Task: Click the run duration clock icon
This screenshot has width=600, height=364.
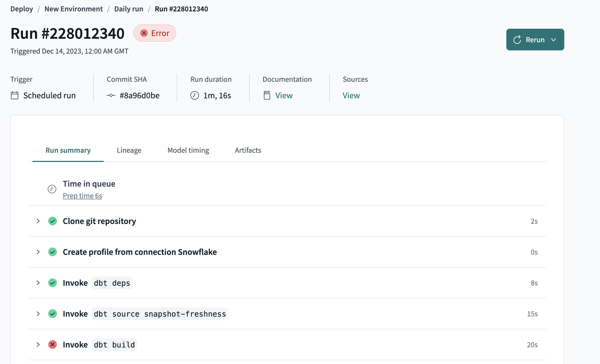Action: (195, 95)
